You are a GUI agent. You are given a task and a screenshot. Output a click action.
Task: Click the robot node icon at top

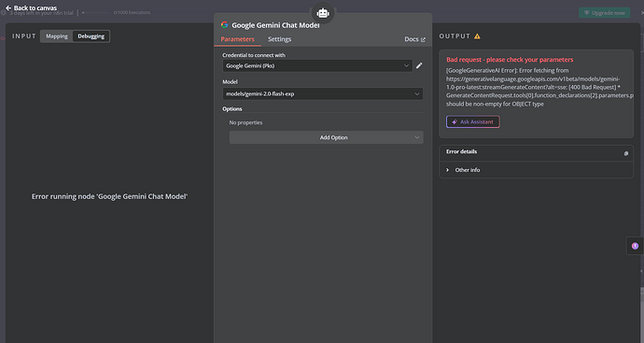coord(323,13)
